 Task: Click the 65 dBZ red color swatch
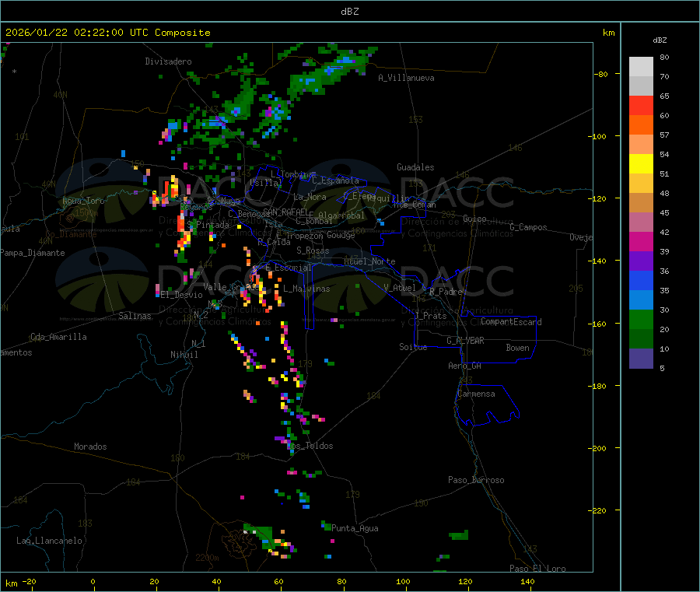point(641,105)
